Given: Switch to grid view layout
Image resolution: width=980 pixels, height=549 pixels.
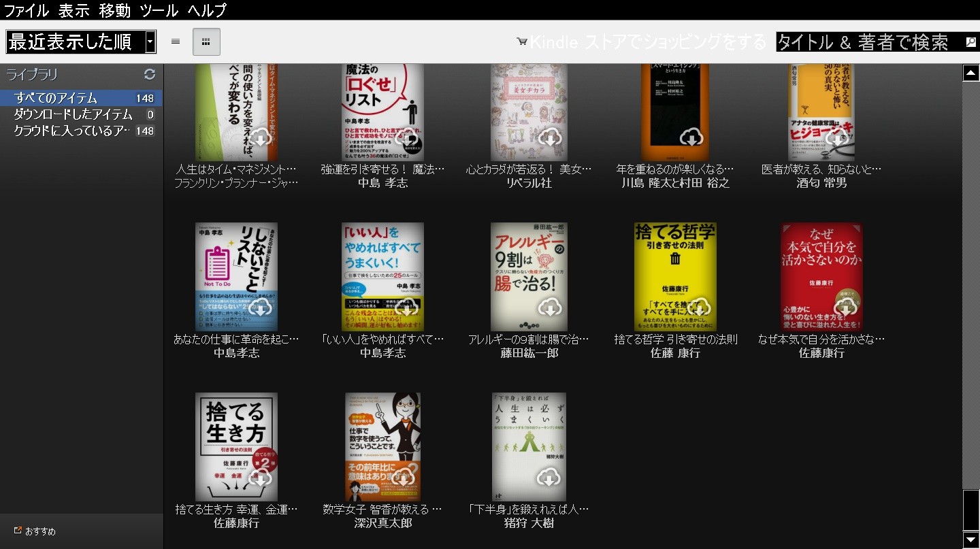Looking at the screenshot, I should pyautogui.click(x=206, y=41).
